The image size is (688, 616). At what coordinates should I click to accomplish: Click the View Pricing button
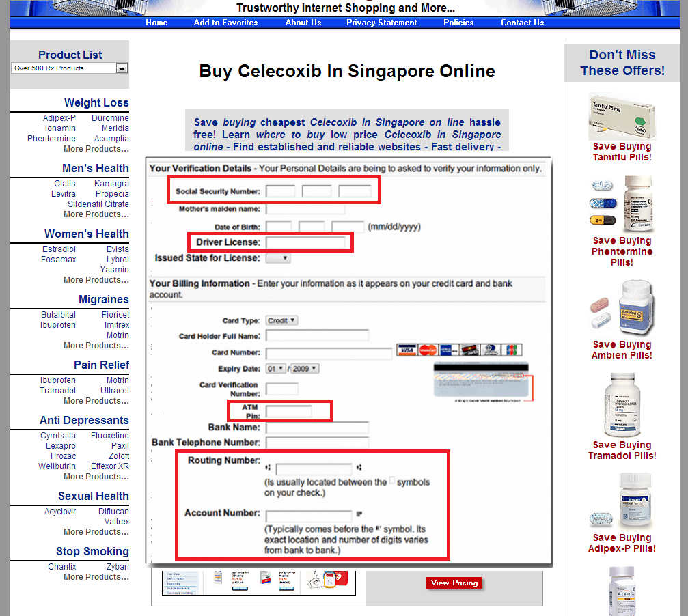tap(454, 583)
